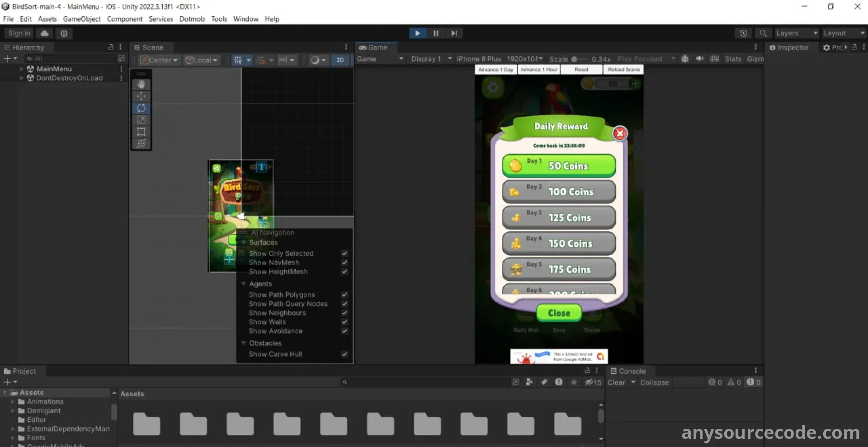The width and height of the screenshot is (868, 447).
Task: Open Undo History icon
Action: pyautogui.click(x=743, y=33)
